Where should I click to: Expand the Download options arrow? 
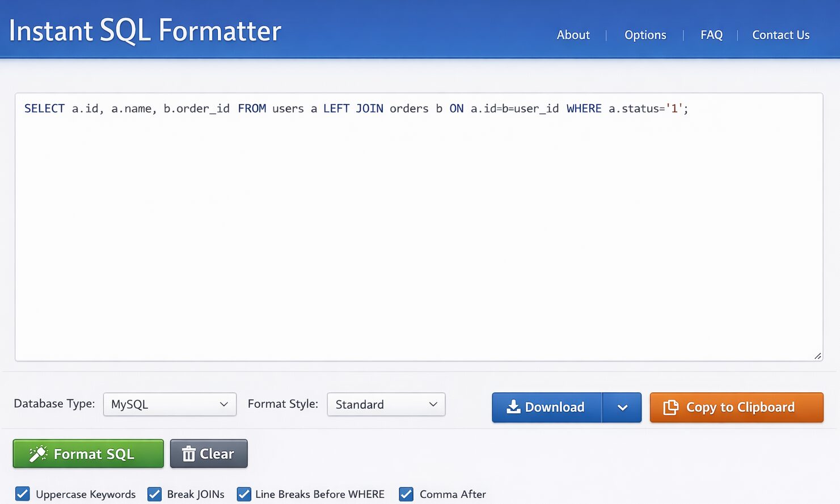pyautogui.click(x=622, y=407)
